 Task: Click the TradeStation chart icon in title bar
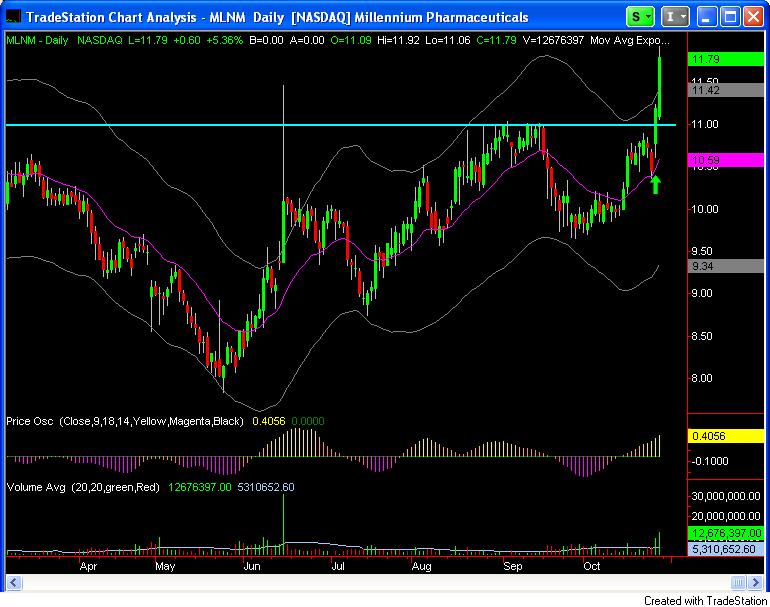coord(13,17)
